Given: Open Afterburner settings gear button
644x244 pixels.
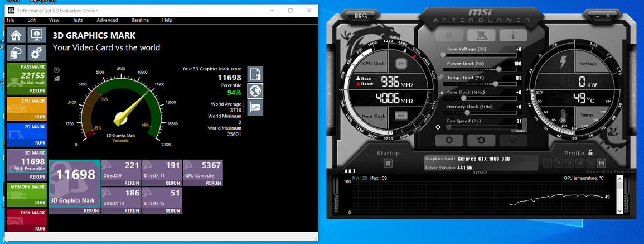Looking at the screenshot, I should point(449,140).
